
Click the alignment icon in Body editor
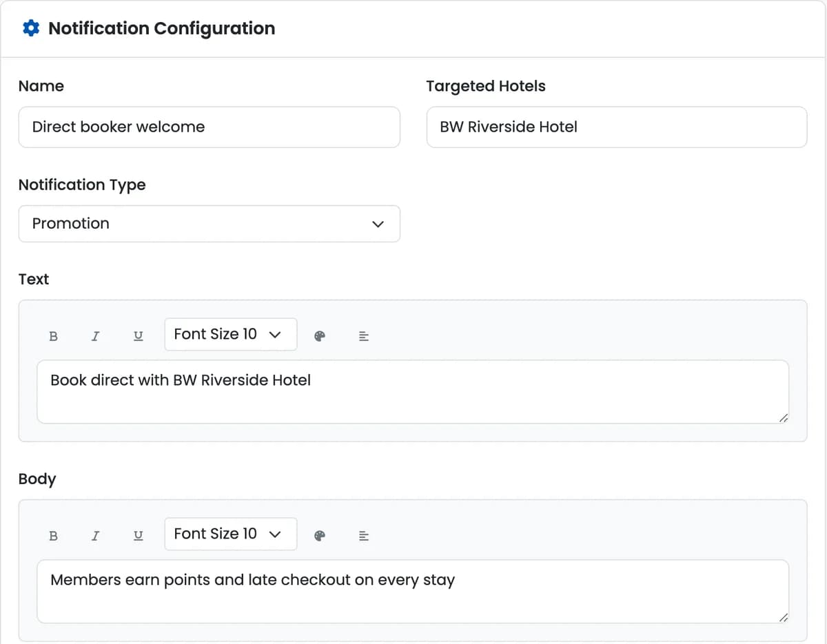tap(364, 536)
